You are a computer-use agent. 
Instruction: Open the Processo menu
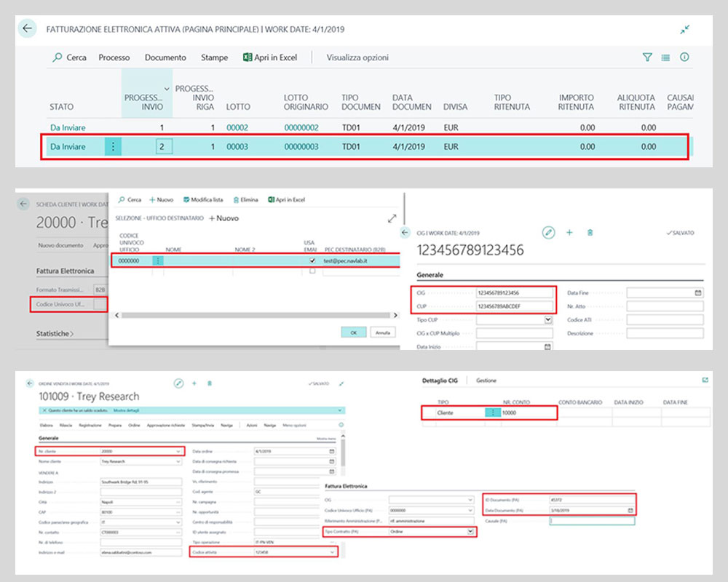tap(114, 57)
